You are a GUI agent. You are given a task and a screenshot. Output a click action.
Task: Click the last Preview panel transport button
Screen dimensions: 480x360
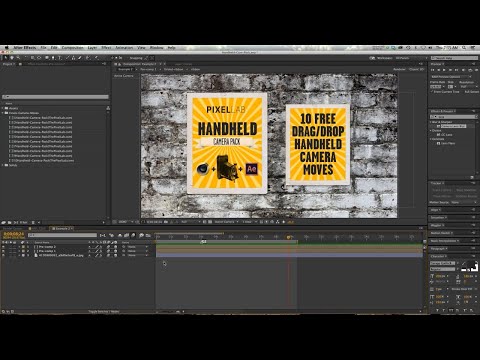(476, 70)
